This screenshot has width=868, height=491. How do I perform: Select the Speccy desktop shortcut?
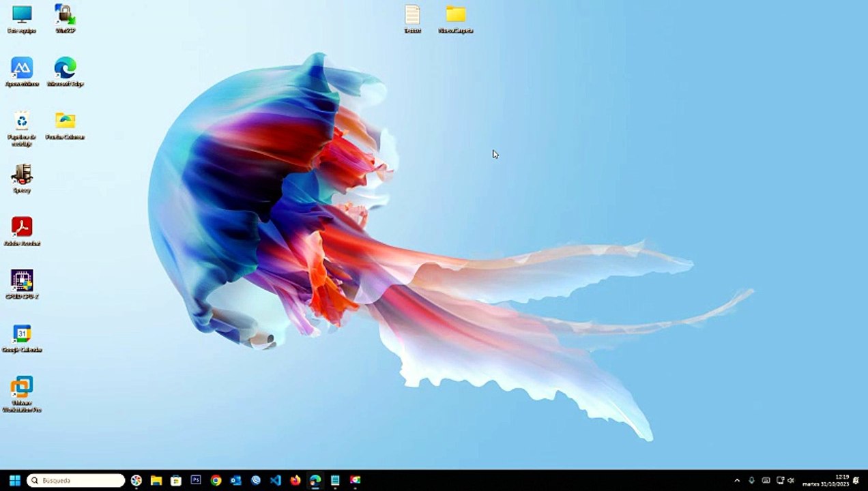22,179
